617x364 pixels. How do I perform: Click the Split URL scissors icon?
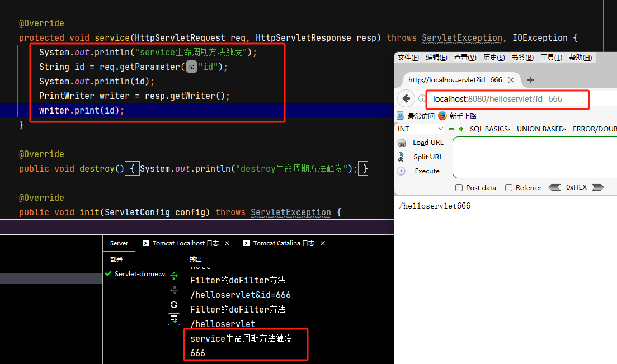401,157
